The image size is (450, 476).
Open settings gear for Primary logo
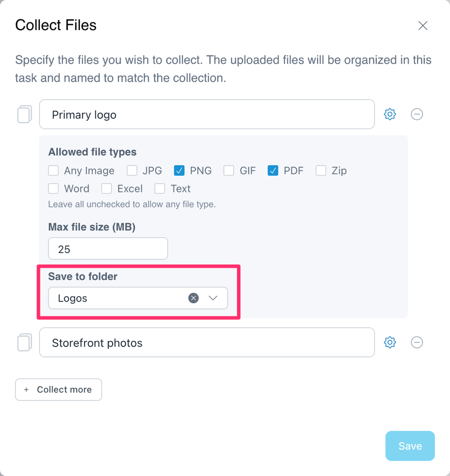pyautogui.click(x=389, y=114)
